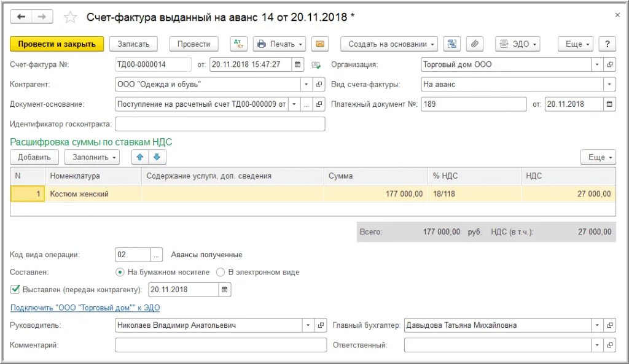Click Код вида операции field 02

pos(133,255)
